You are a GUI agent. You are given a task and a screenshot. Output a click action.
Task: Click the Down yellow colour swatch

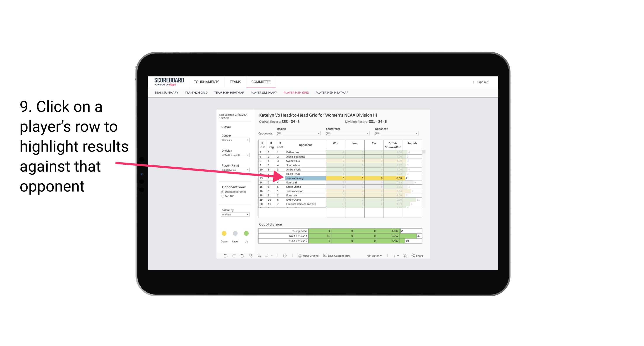point(224,232)
